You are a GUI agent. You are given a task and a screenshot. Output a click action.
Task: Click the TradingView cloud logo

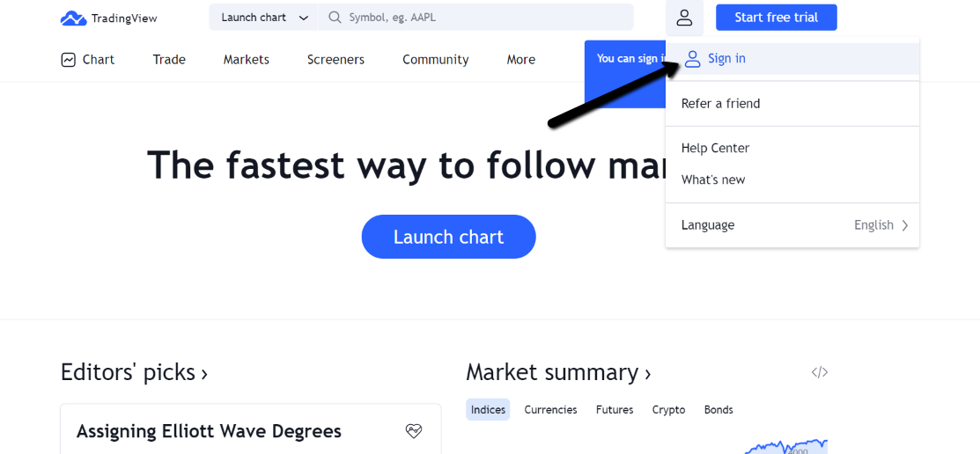(74, 18)
